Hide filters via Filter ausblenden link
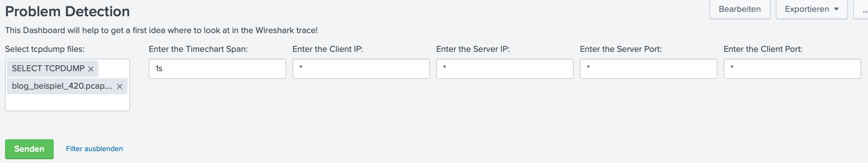The height and width of the screenshot is (163, 868). point(94,149)
